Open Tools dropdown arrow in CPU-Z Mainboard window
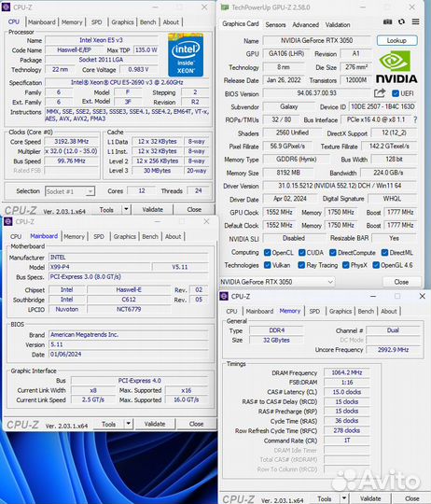 coord(128,424)
